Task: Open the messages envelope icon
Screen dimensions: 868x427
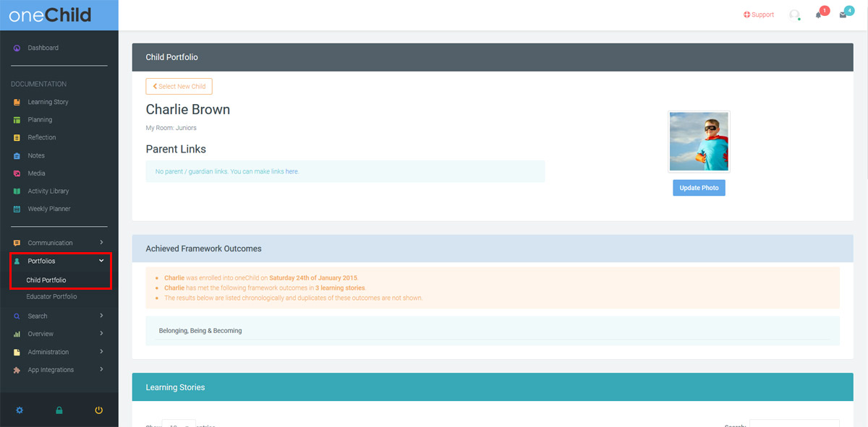Action: [x=843, y=15]
